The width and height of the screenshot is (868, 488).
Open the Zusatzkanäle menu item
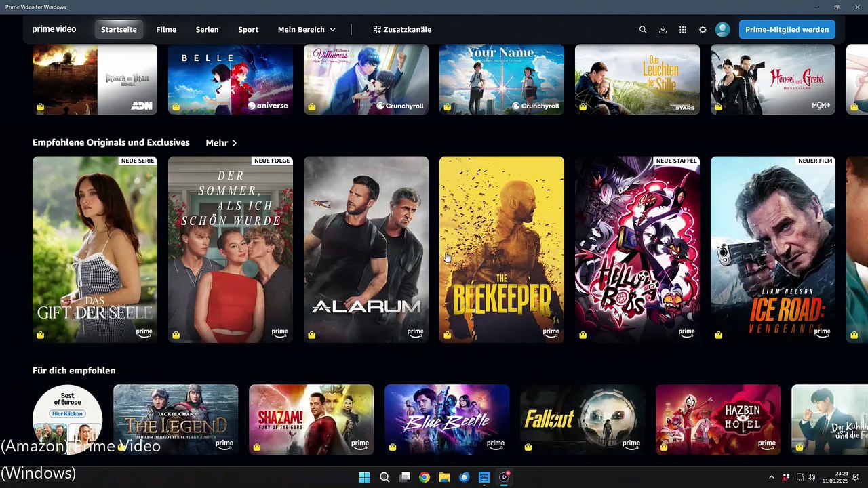(x=402, y=30)
